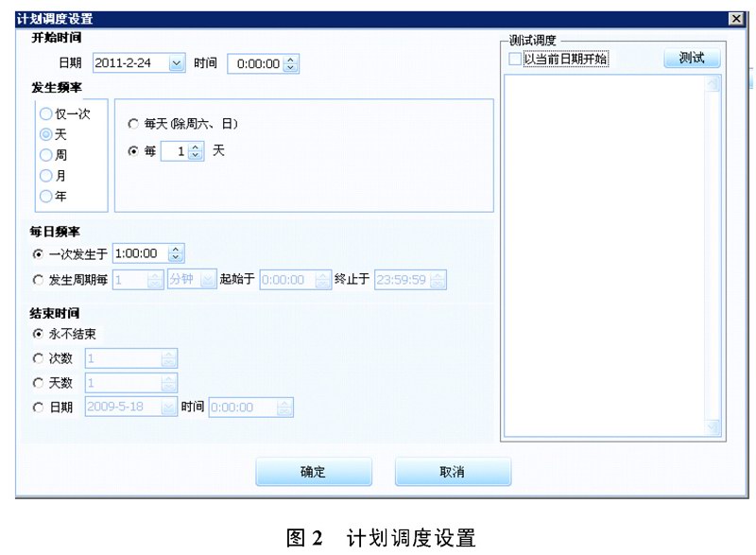Viewport: 756px width, 555px height.
Task: Click the end 时间 0:00:00 spinner
Action: (x=284, y=408)
